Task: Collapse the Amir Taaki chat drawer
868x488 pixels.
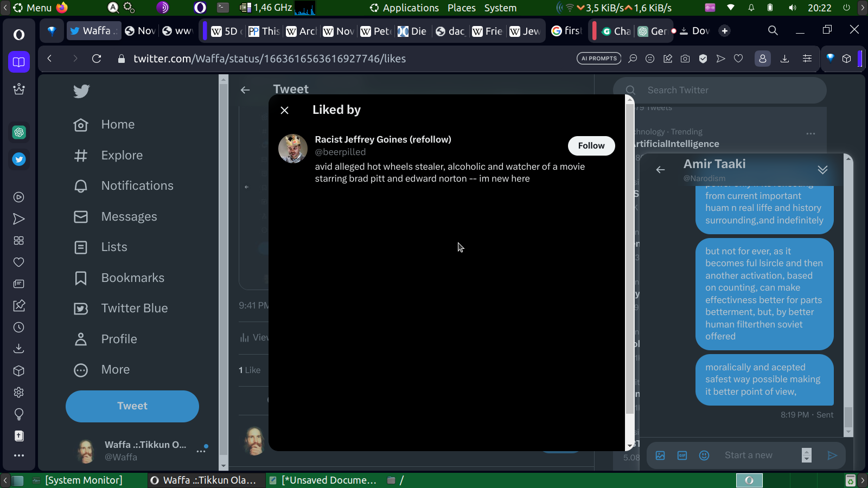Action: click(x=822, y=170)
